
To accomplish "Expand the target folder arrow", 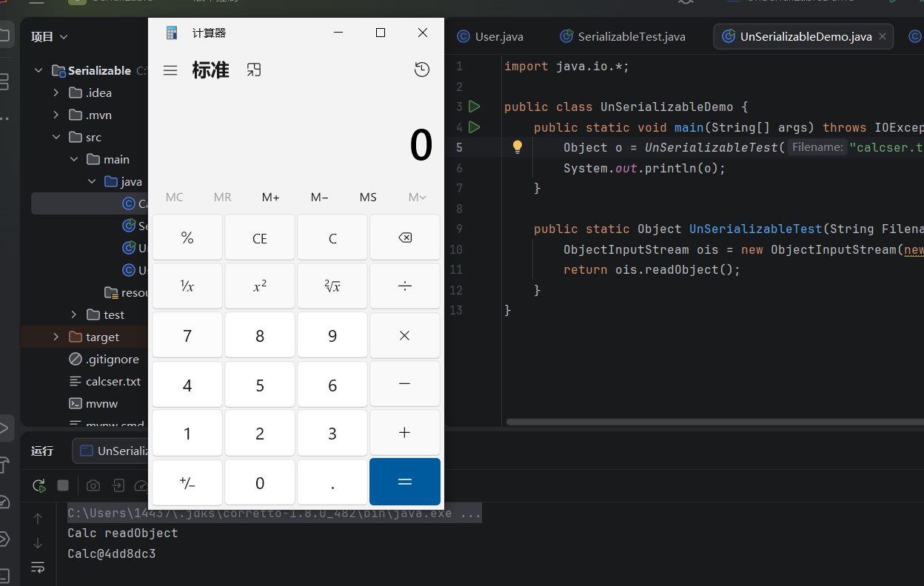I will coord(56,337).
